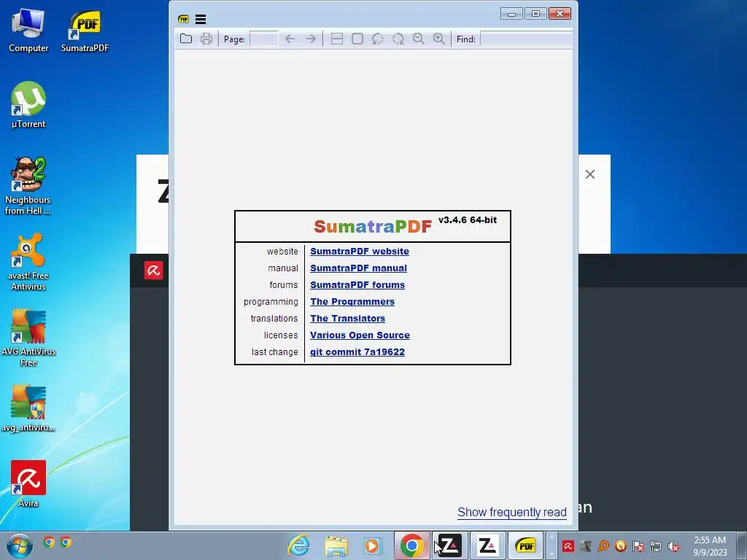Click the Avast orange tray icon

click(621, 546)
